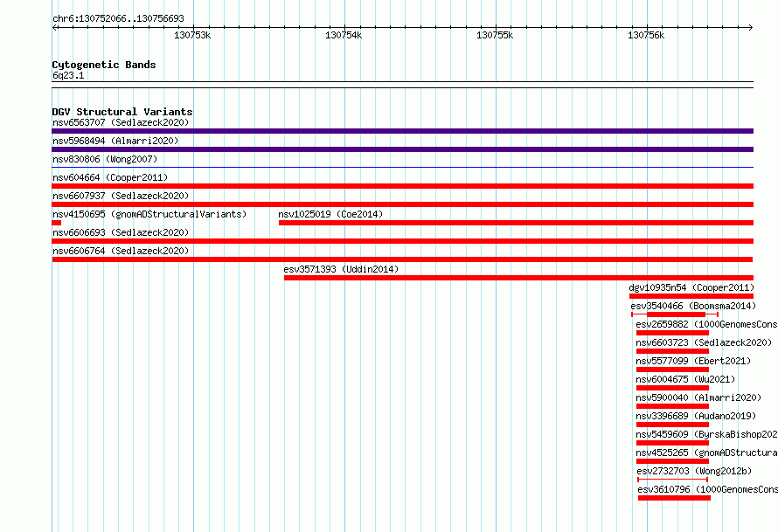Click the esv3540466 Boomsma2014 bar with whiskers
The height and width of the screenshot is (532, 778).
pyautogui.click(x=675, y=314)
